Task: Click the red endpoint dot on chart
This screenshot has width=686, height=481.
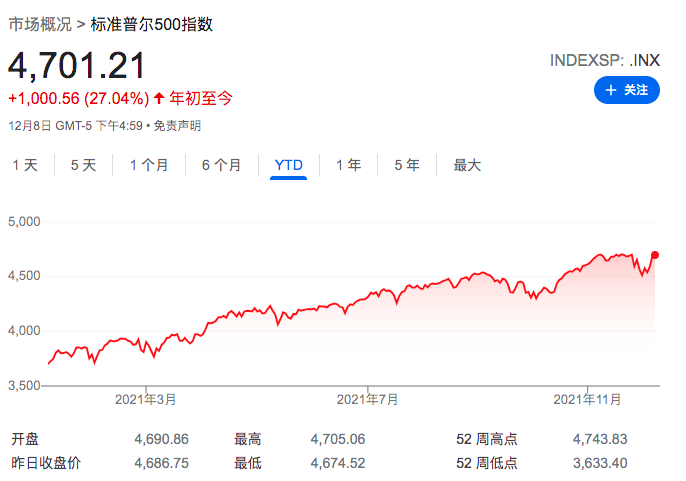Action: [x=655, y=255]
